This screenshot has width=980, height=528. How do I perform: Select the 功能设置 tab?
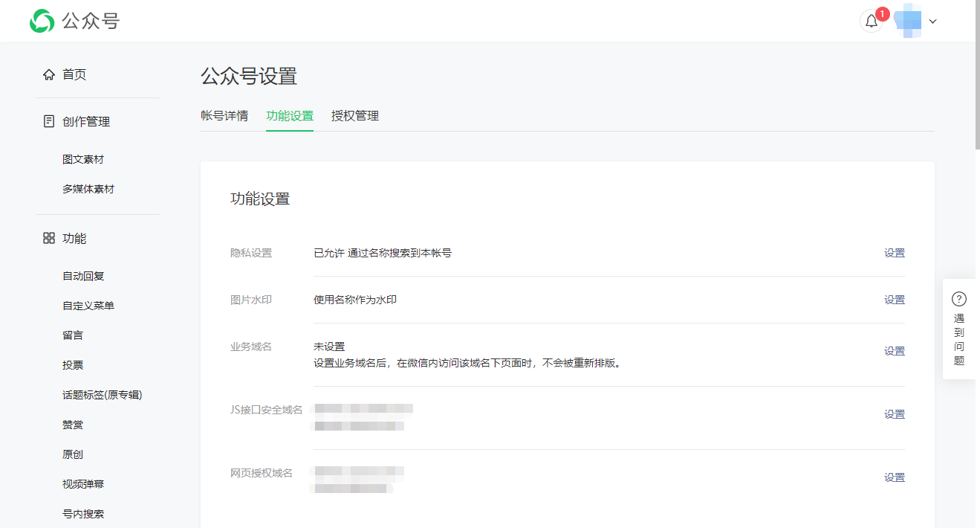tap(290, 116)
